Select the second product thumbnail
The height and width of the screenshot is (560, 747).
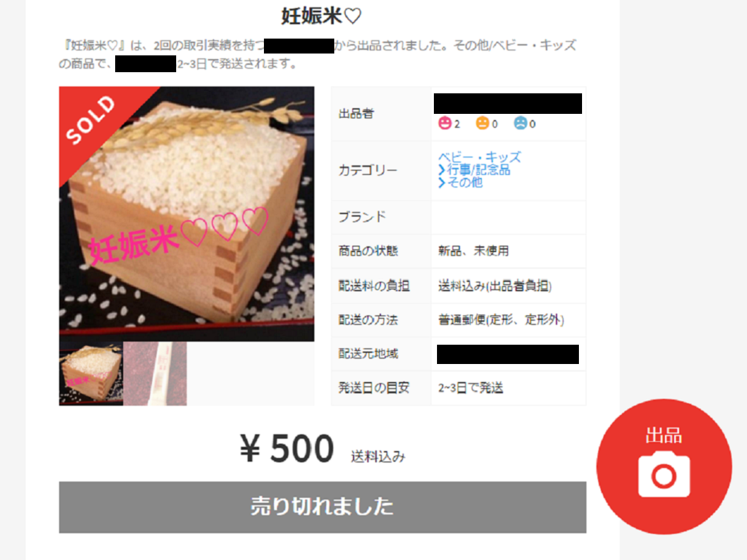pos(155,373)
